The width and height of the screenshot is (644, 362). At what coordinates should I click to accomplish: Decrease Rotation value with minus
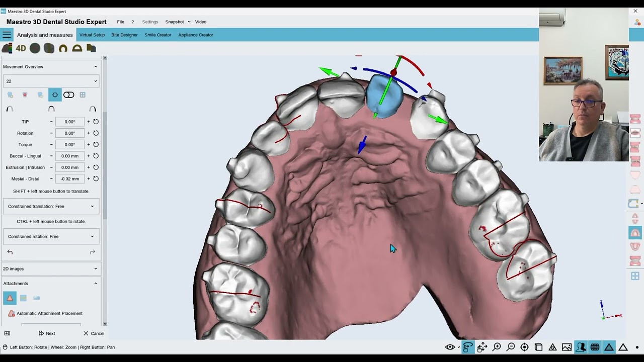(x=51, y=133)
